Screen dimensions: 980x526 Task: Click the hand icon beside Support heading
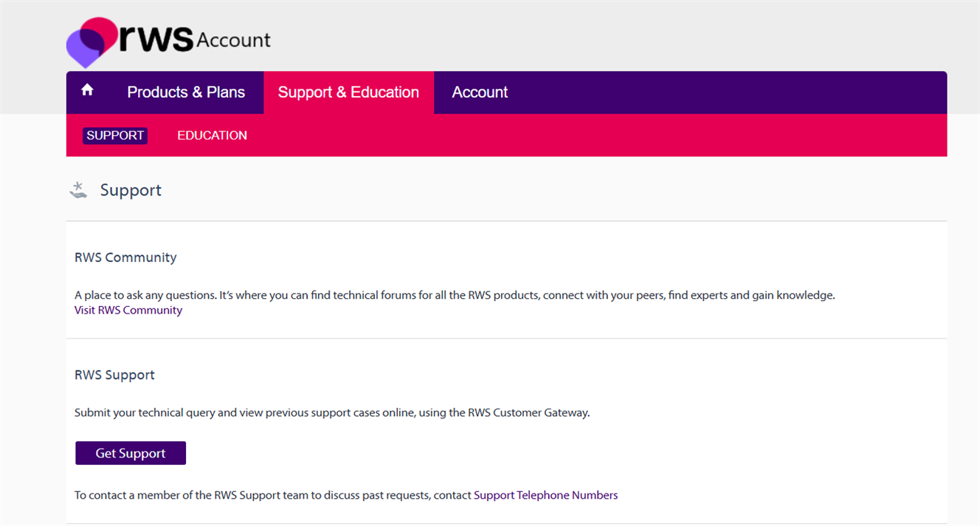coord(78,190)
